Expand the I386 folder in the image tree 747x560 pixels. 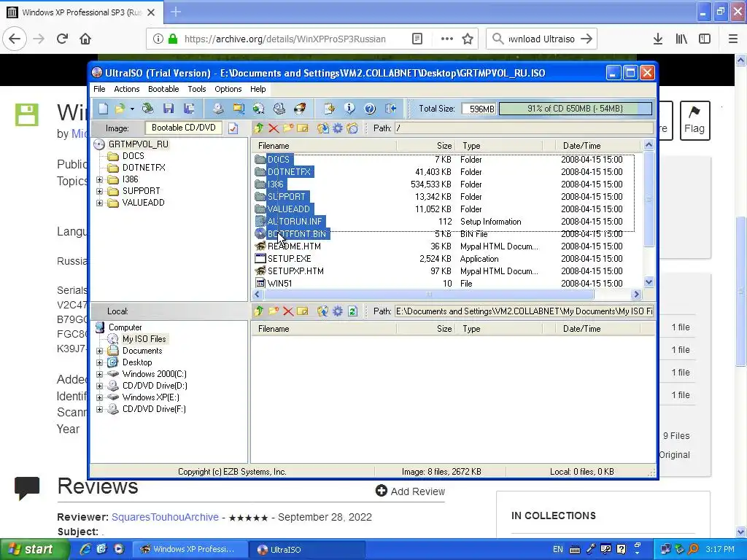99,179
